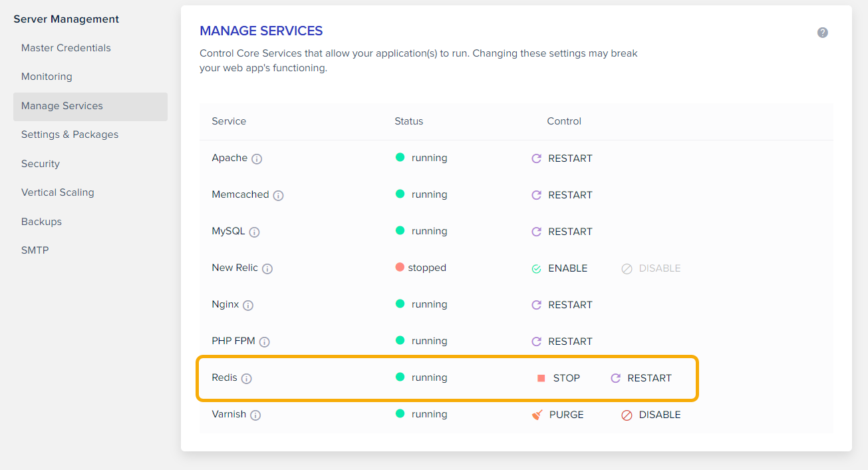Enable the New Relic service
868x470 pixels.
tap(567, 268)
